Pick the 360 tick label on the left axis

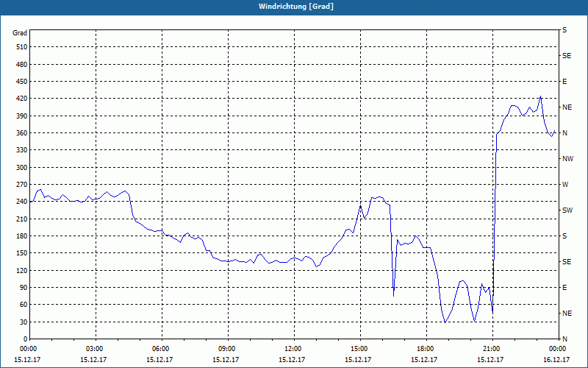coord(22,133)
